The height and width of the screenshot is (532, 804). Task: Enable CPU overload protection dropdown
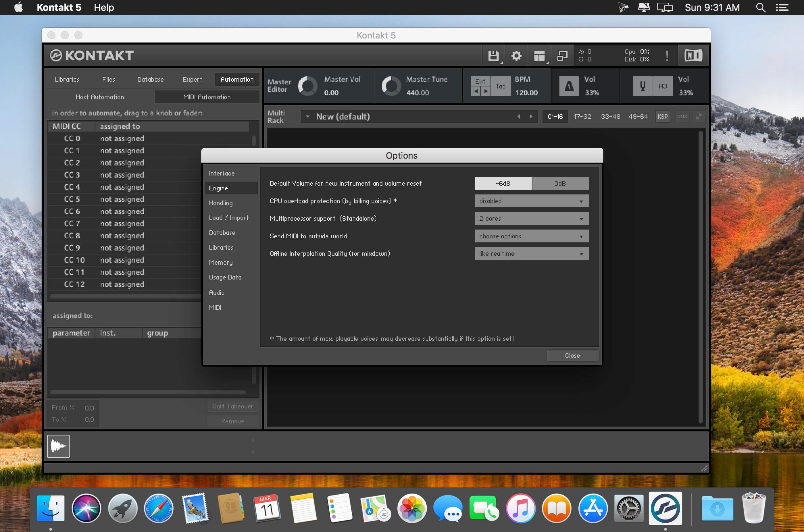tap(531, 201)
